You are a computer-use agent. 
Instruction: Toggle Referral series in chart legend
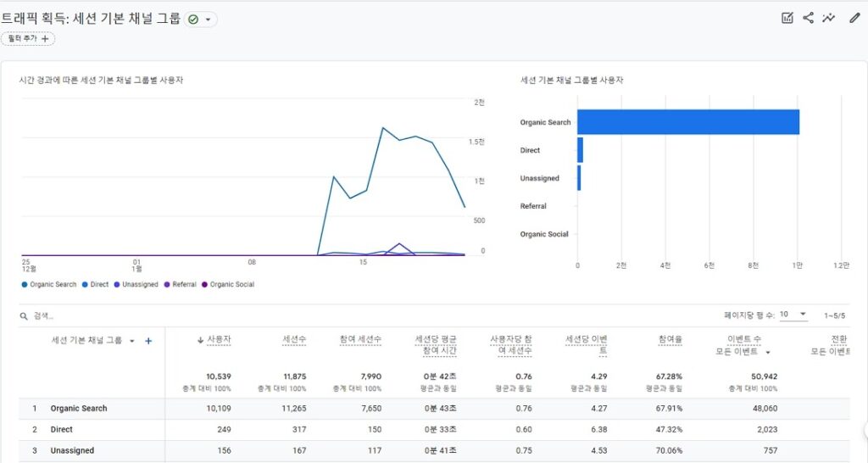[x=180, y=285]
